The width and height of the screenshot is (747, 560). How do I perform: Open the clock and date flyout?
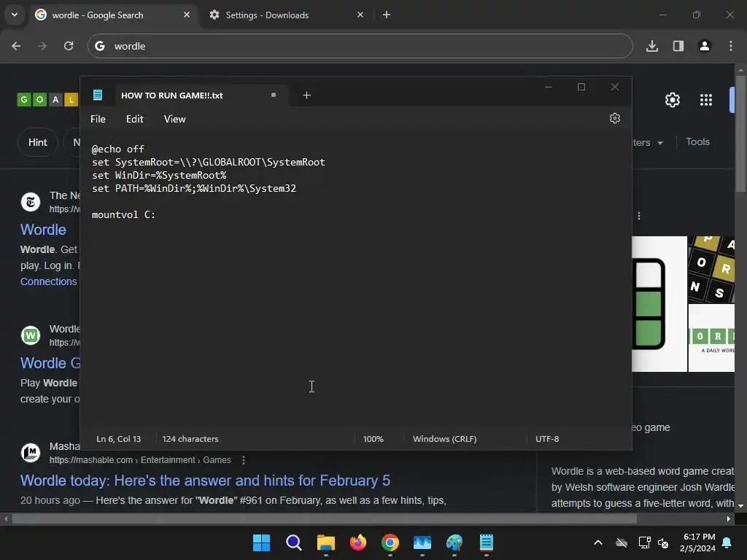coord(698,542)
